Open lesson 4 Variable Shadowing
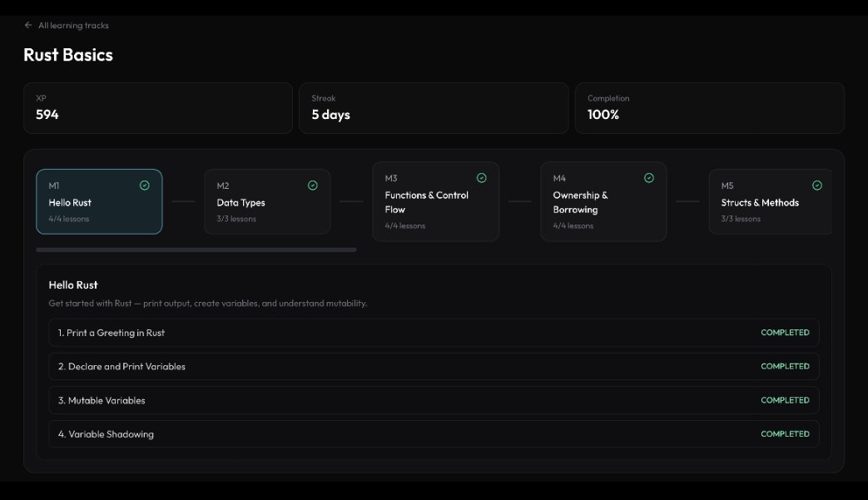The height and width of the screenshot is (500, 868). (434, 433)
